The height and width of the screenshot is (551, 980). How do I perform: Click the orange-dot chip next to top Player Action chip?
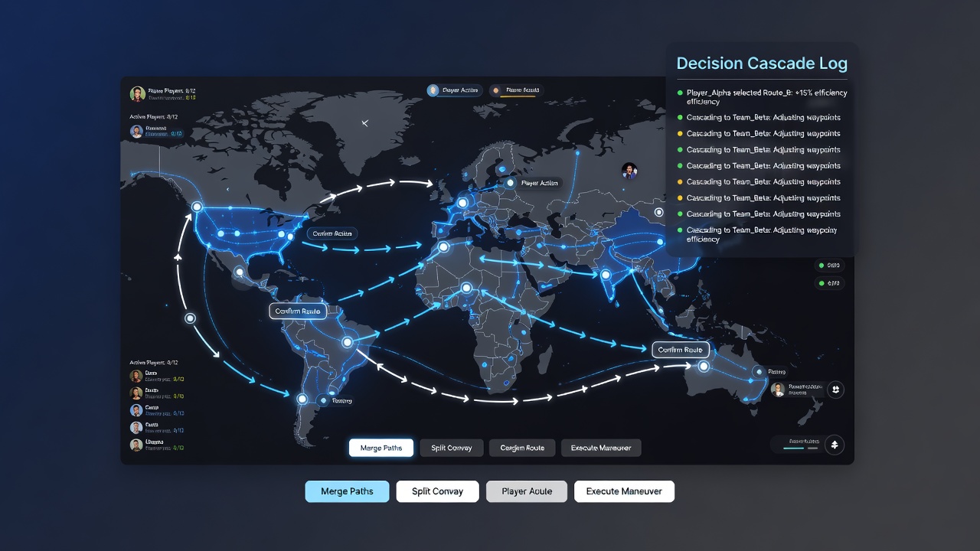(x=516, y=90)
